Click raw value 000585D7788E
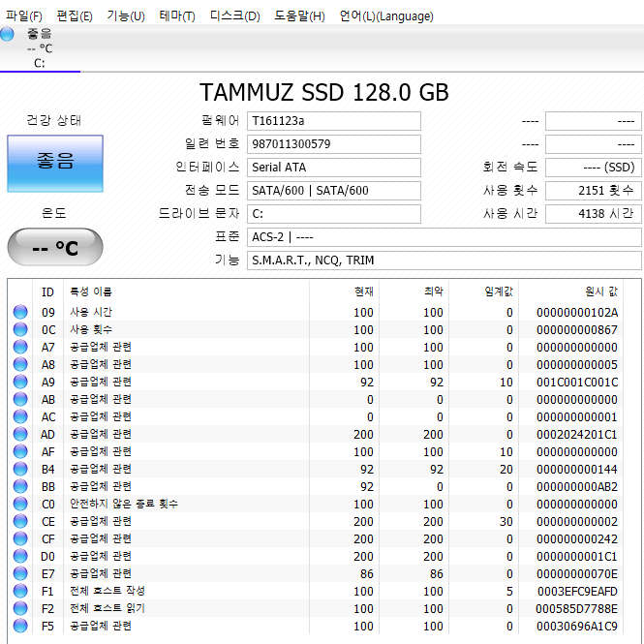Image resolution: width=644 pixels, height=644 pixels. [576, 609]
